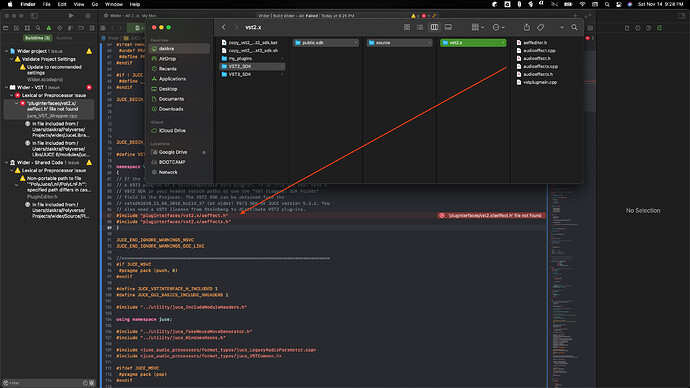This screenshot has width=690, height=388.
Task: Open Xcode symbol navigator
Action: (27, 28)
